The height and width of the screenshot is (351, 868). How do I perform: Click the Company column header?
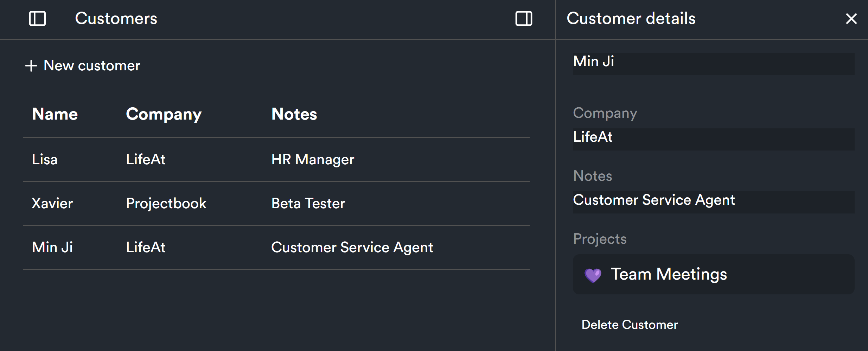click(164, 114)
